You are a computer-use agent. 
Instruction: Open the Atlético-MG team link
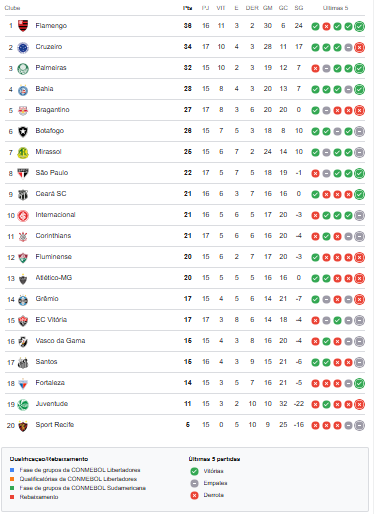[54, 278]
